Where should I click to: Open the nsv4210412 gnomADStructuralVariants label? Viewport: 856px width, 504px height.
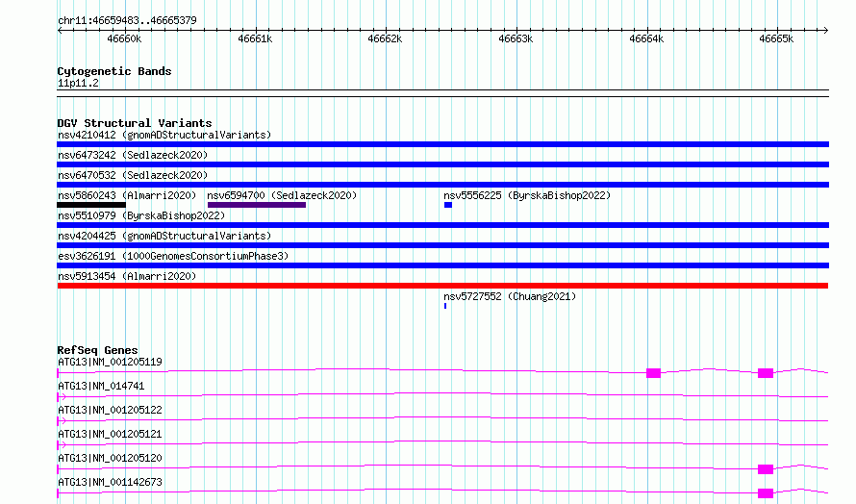coord(164,135)
